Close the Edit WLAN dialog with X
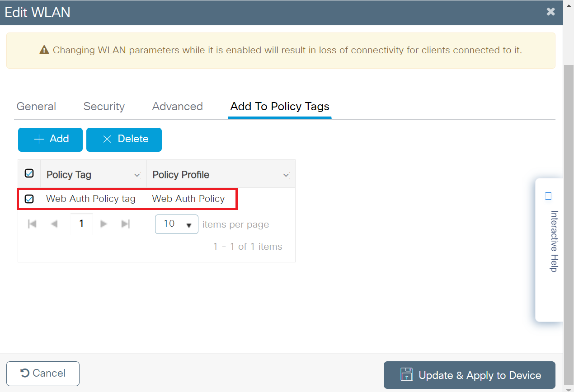 (x=550, y=12)
